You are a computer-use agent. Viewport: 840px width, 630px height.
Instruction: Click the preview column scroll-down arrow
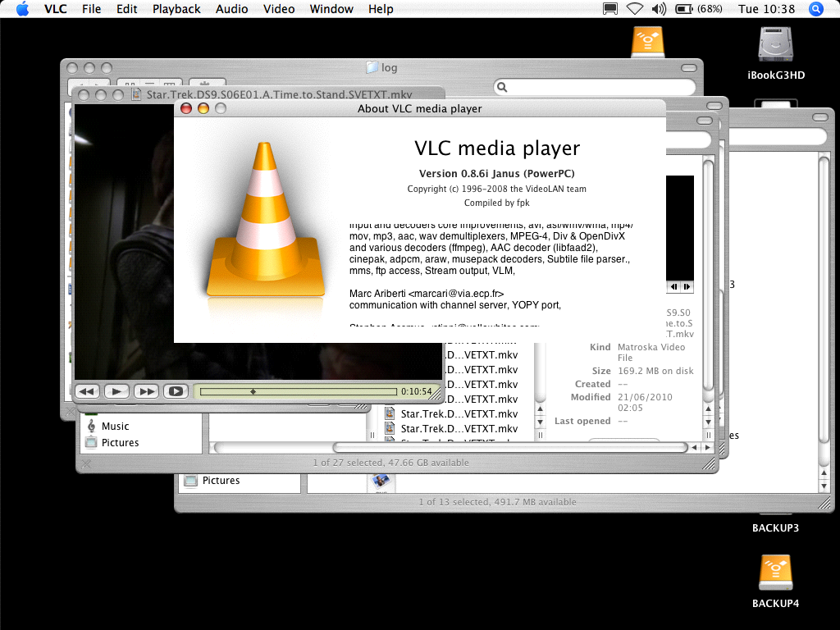pyautogui.click(x=708, y=422)
